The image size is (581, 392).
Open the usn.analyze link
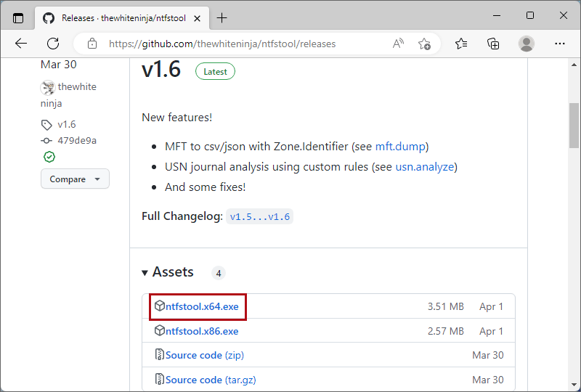tap(425, 167)
